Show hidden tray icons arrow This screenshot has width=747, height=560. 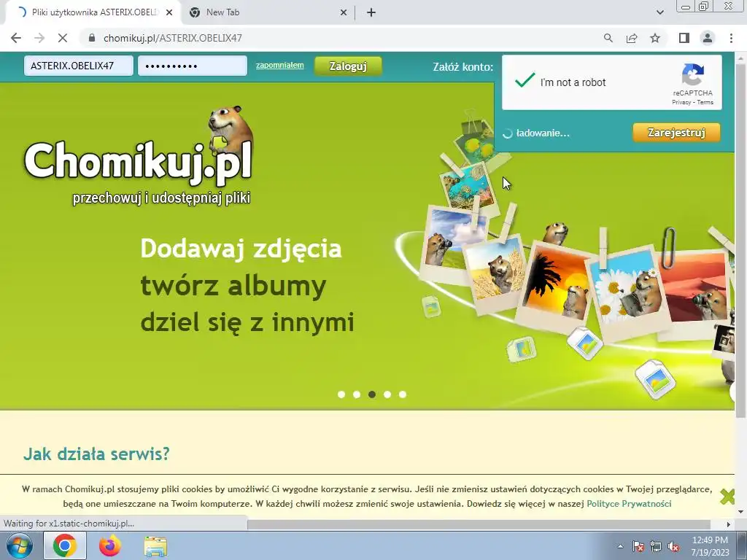(620, 546)
